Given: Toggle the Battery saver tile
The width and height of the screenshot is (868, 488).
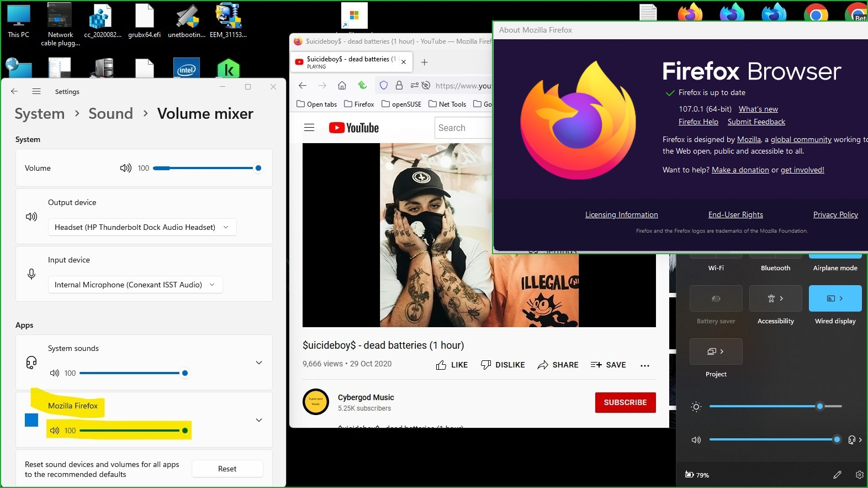Looking at the screenshot, I should point(716,298).
